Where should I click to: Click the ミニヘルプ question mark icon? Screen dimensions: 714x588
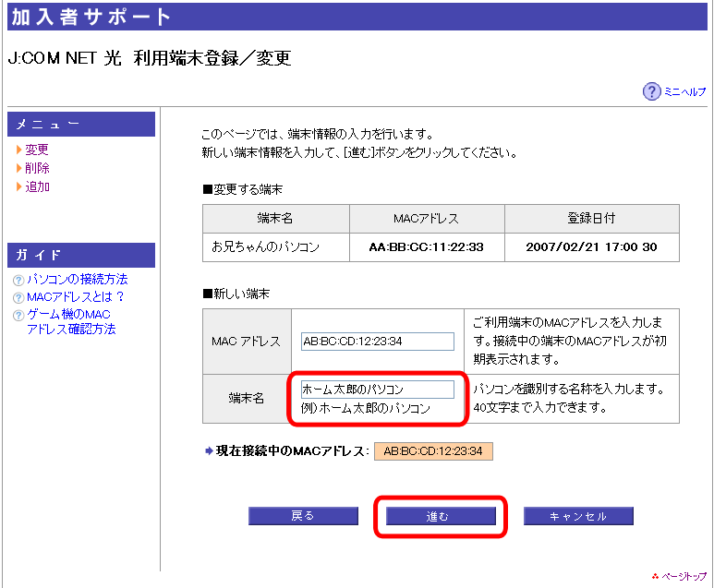click(651, 91)
